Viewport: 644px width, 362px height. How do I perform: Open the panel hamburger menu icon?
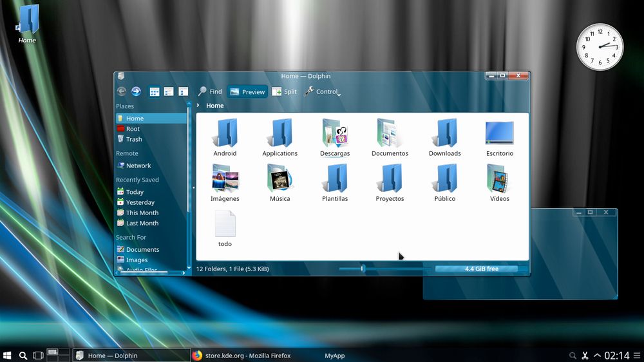click(637, 356)
